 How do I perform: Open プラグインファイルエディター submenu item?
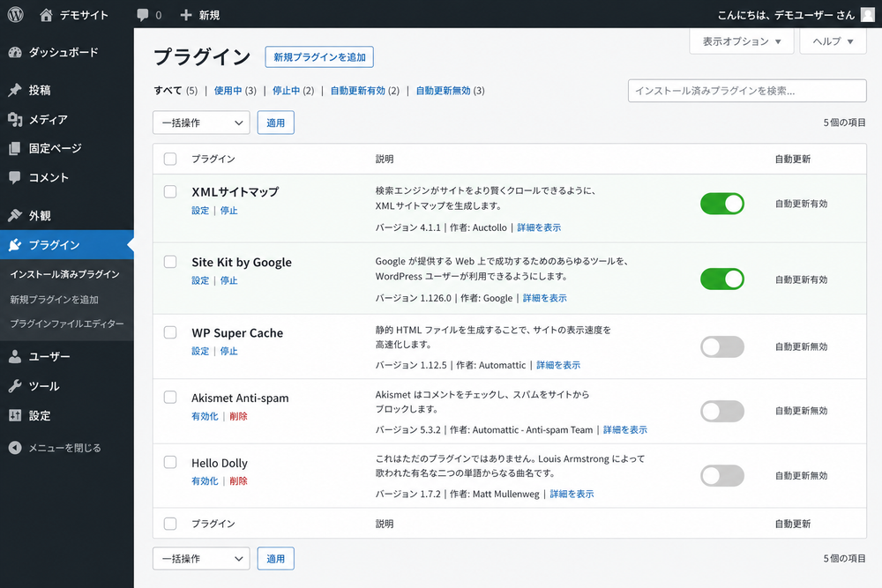pyautogui.click(x=67, y=324)
